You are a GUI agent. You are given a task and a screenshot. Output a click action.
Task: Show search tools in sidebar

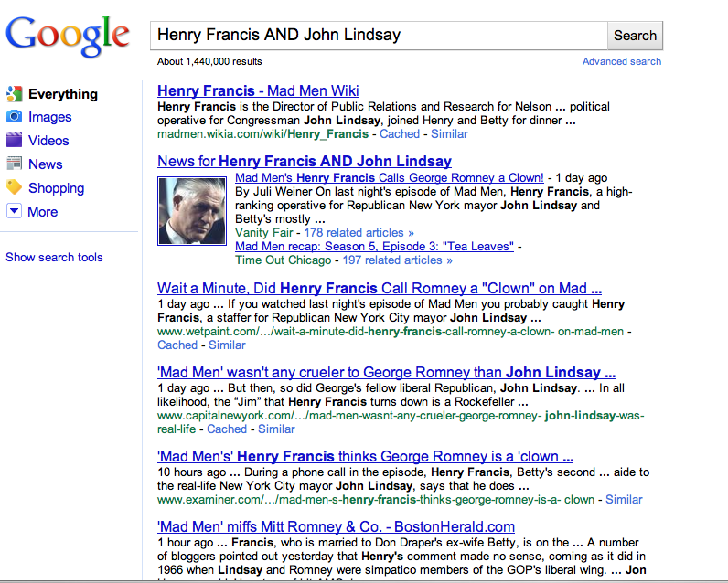54,258
